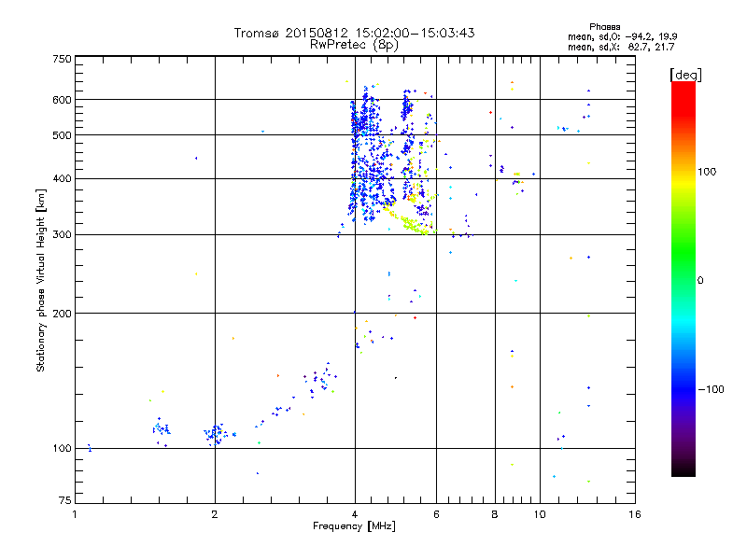Click the y-axis tick label '300'
This screenshot has height=560, width=747.
(x=62, y=235)
